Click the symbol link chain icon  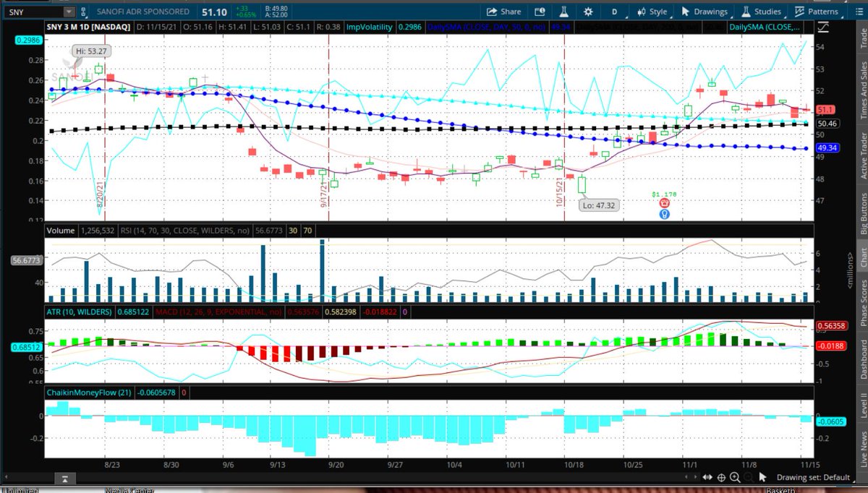(x=85, y=12)
